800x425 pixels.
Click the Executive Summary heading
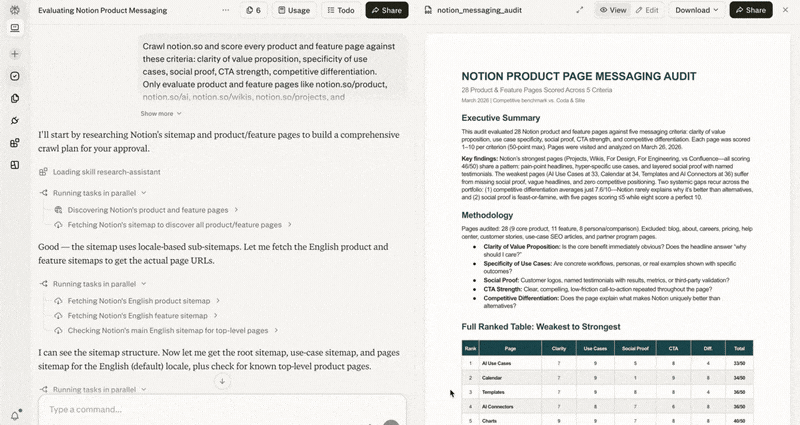pos(501,118)
